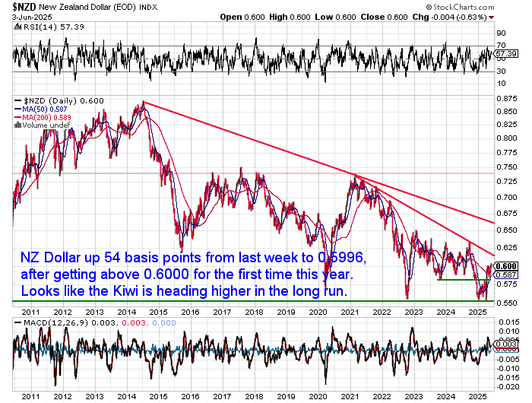
Task: Click the boxed current price '0.600' on the price axis
Action: pyautogui.click(x=506, y=266)
